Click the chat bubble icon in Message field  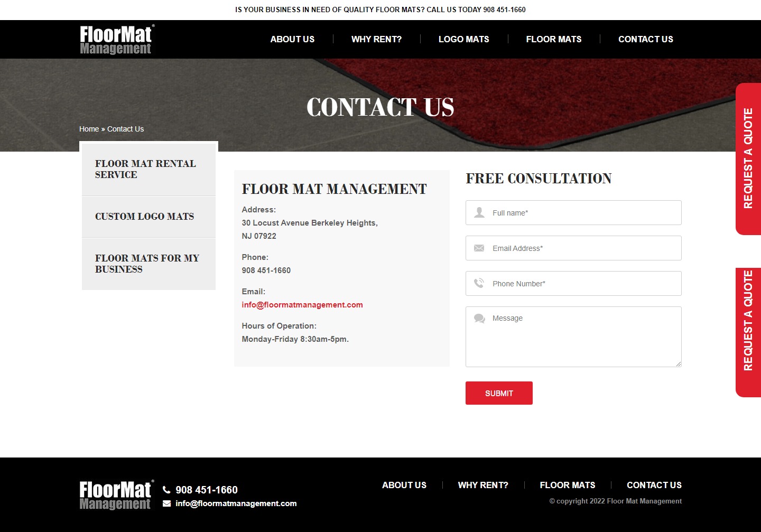click(479, 318)
